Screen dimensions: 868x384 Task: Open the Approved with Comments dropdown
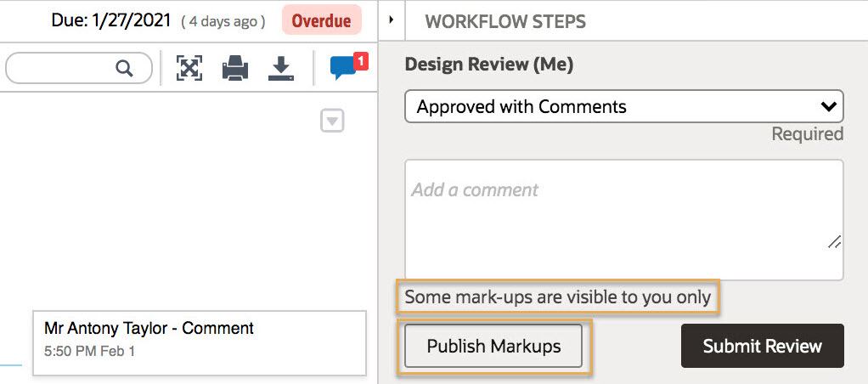pyautogui.click(x=624, y=106)
